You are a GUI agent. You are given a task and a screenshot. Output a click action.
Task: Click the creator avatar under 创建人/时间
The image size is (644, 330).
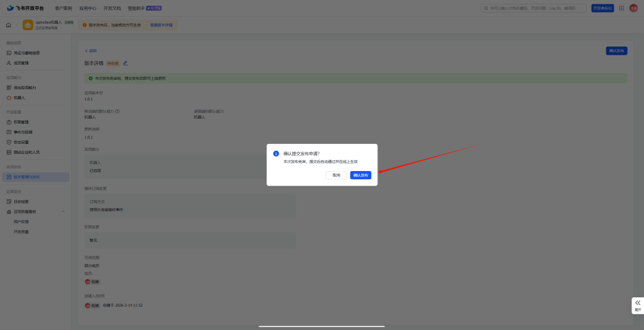pyautogui.click(x=87, y=305)
